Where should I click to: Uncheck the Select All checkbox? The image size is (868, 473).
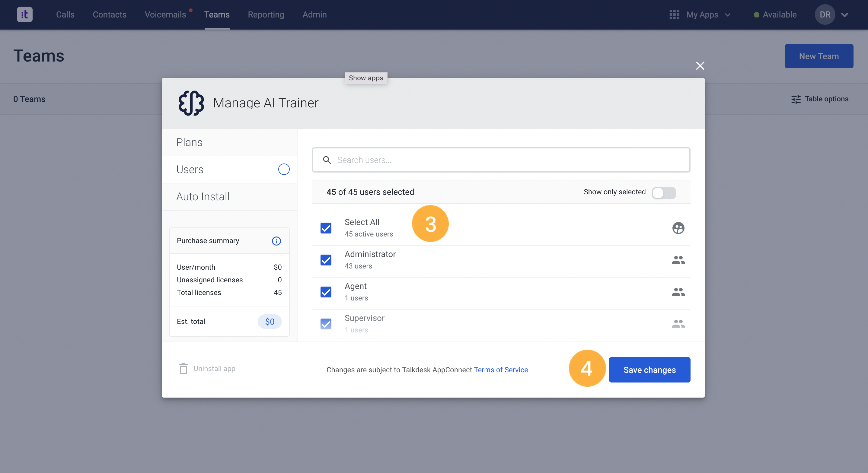[x=326, y=228]
